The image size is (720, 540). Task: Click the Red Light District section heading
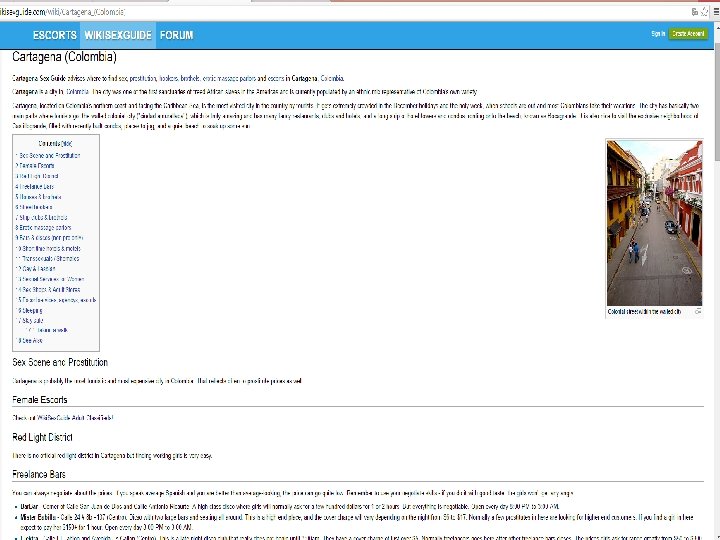coord(42,438)
